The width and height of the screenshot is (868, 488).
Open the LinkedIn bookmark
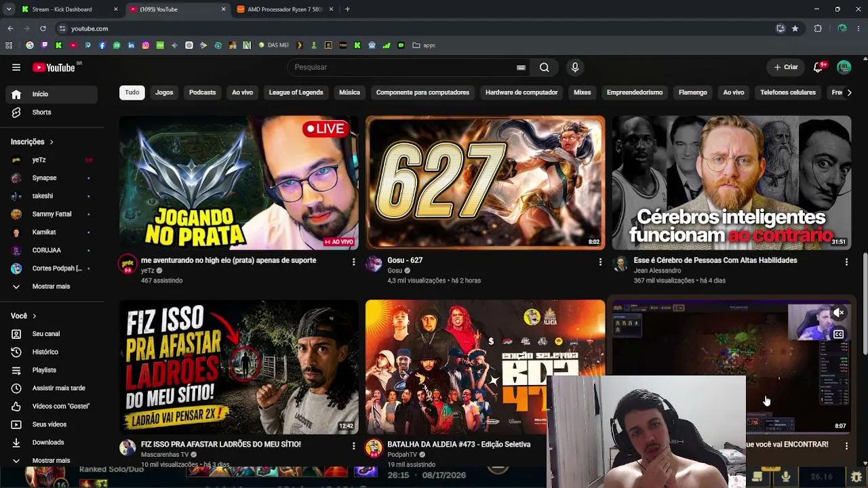point(131,45)
